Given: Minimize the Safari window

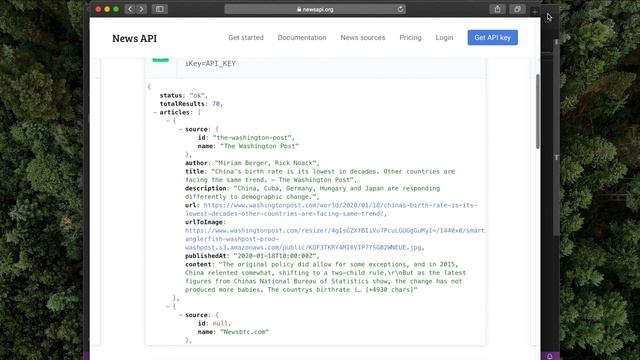Looking at the screenshot, I should (107, 9).
